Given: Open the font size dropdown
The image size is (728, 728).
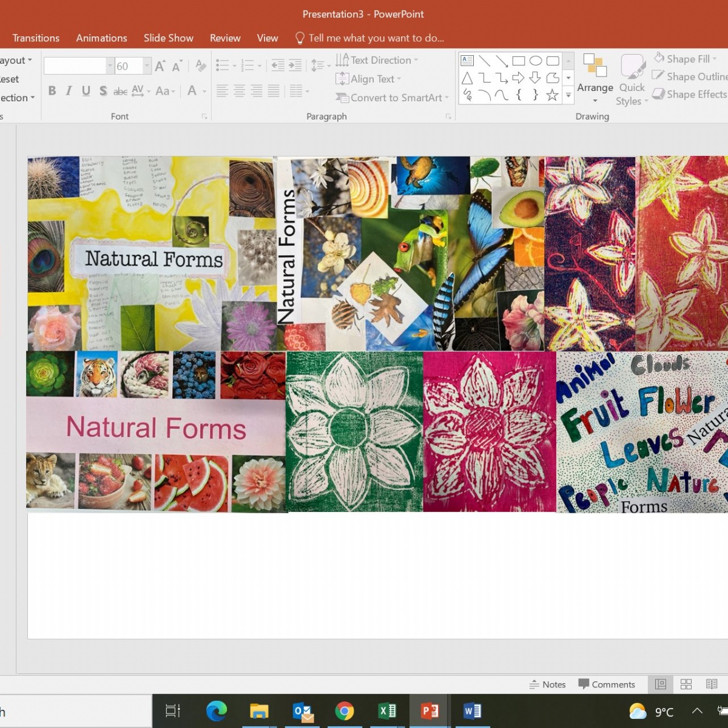Looking at the screenshot, I should point(147,66).
